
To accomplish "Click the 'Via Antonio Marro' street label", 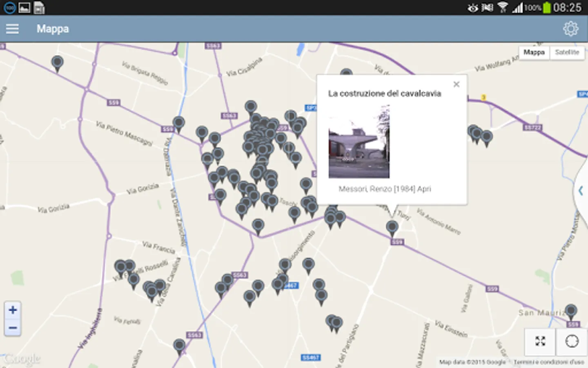I will [439, 221].
